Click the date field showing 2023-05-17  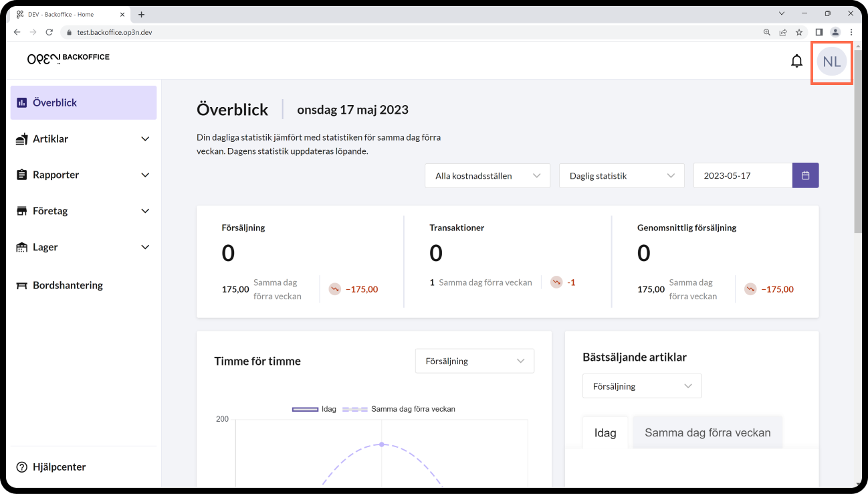742,175
